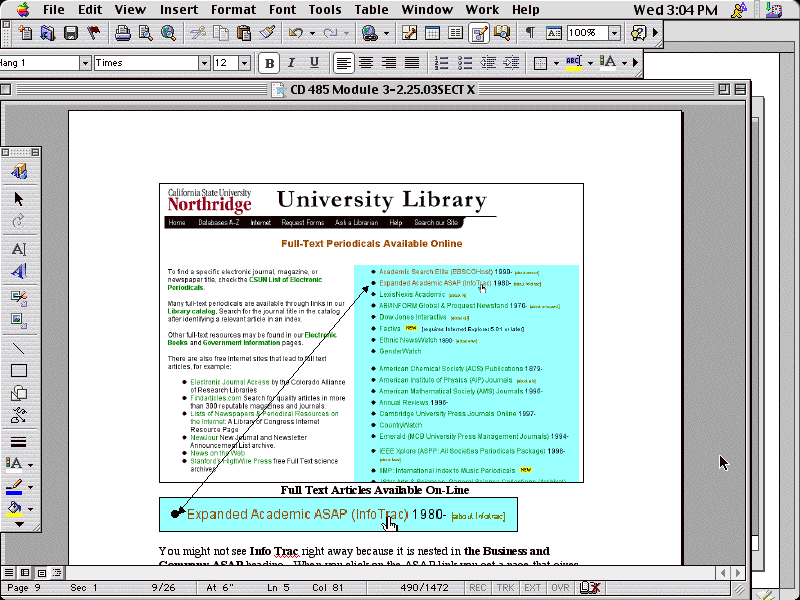
Task: Click the Open document toolbar icon
Action: [47, 34]
